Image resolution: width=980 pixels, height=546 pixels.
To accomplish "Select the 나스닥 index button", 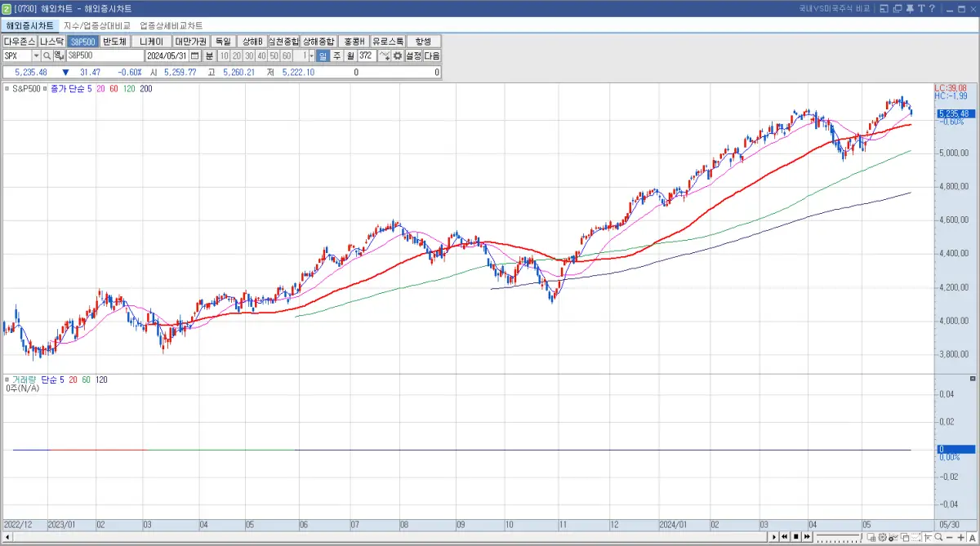I will coord(52,41).
